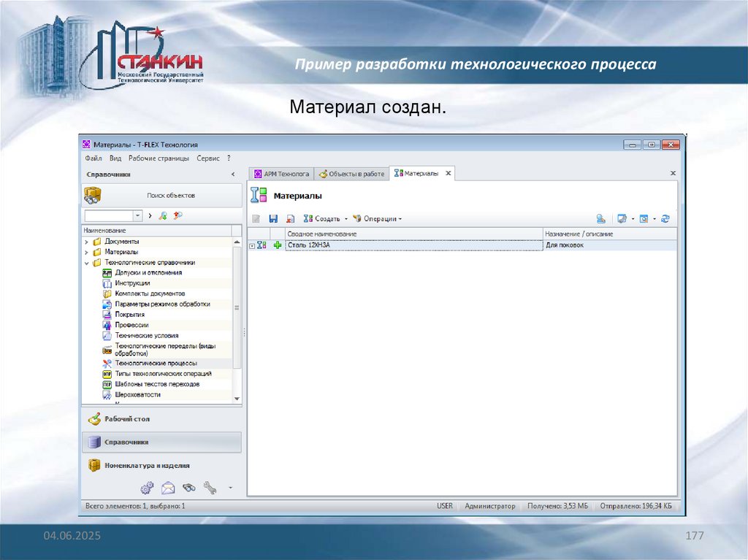This screenshot has height=560, width=748.
Task: Click the user access icon in right toolbar
Action: coord(600,218)
